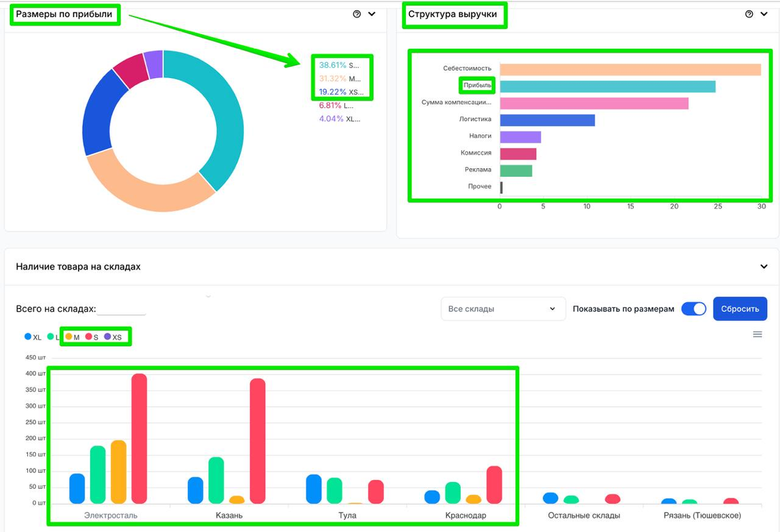Click the 6.81% L donut legend entry
Viewport: 780px width, 532px height.
[x=336, y=105]
